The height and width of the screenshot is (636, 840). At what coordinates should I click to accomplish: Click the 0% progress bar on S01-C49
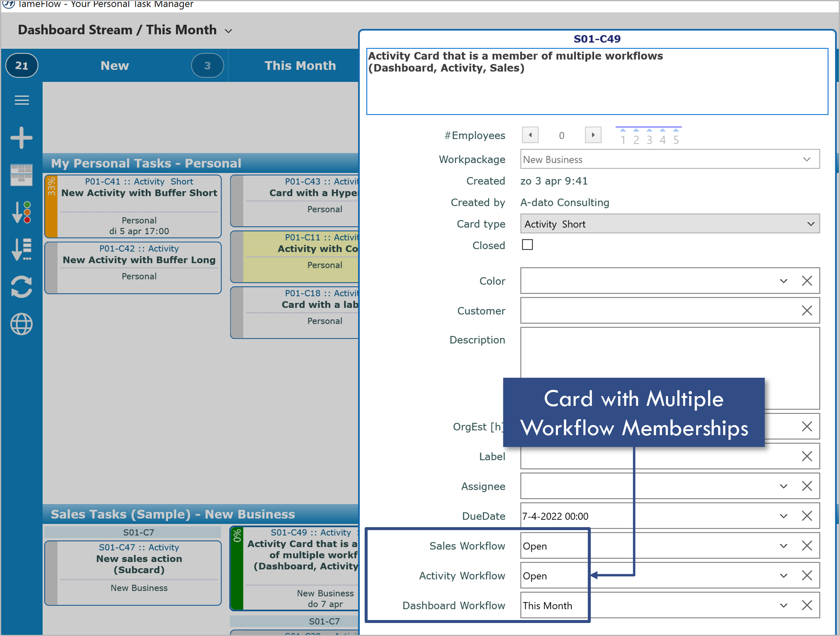[x=237, y=568]
